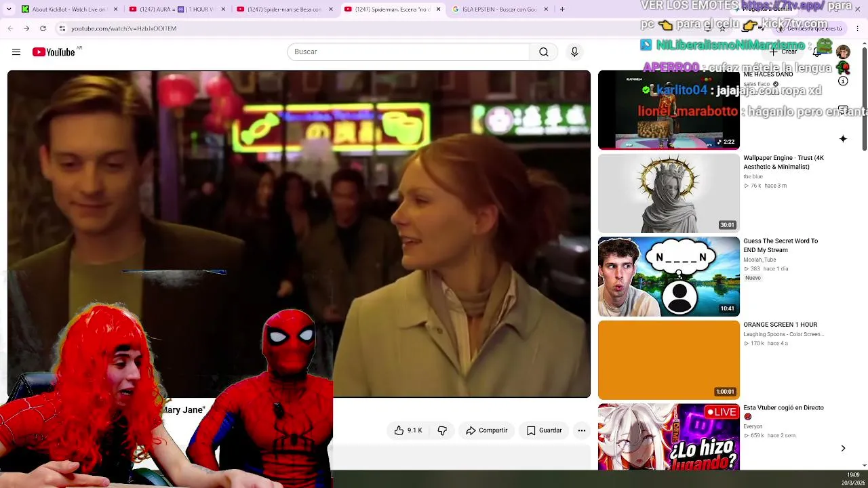The image size is (868, 488).
Task: Click the info circle icon in the side panel
Action: [x=843, y=81]
